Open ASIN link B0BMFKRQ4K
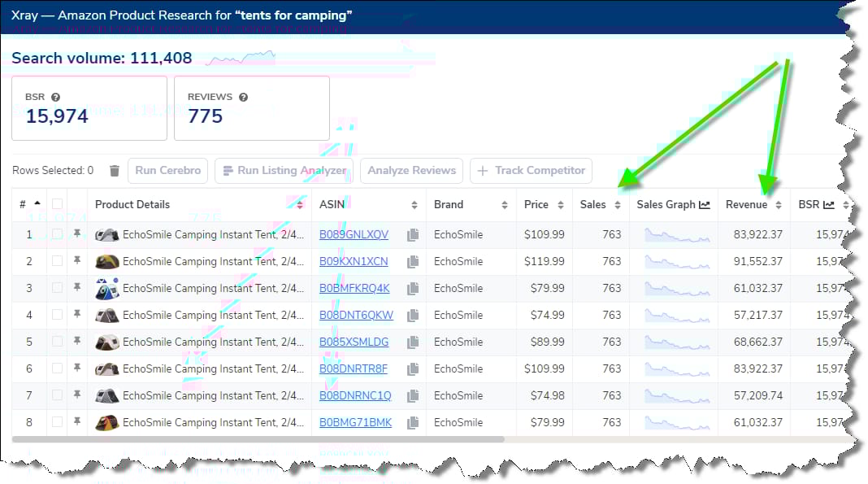Screen dimensions: 868x484 pos(354,289)
